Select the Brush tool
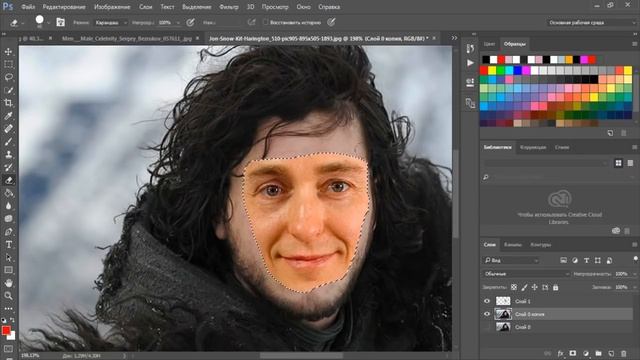Image resolution: width=640 pixels, height=360 pixels. (x=9, y=142)
